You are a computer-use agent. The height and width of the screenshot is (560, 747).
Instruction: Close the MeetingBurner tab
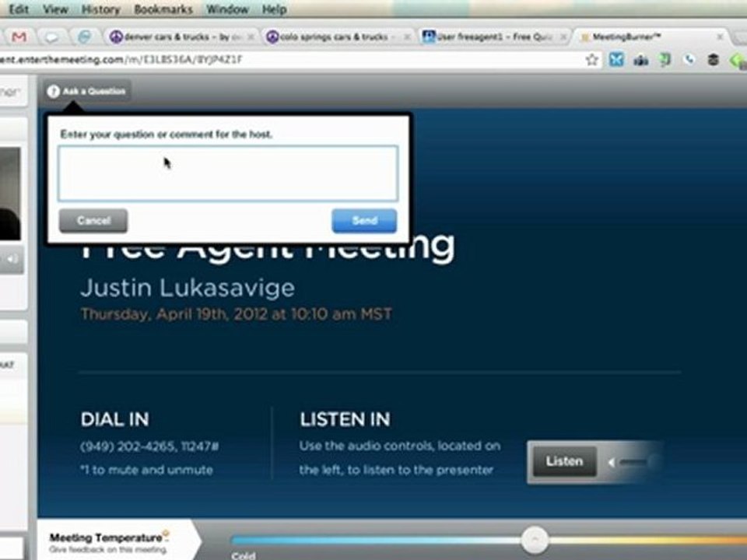[x=721, y=37]
